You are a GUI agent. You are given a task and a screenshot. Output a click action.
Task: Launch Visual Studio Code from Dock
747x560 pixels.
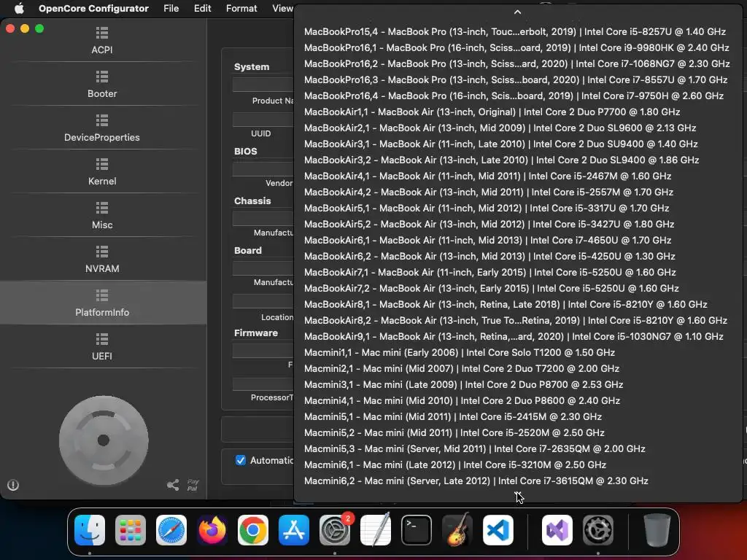[x=498, y=530]
